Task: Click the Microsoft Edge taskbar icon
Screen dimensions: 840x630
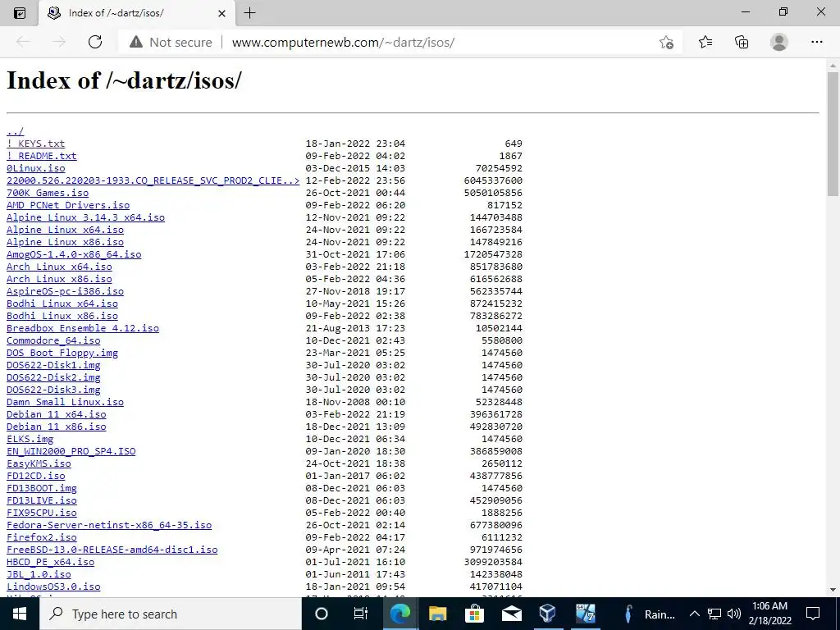Action: tap(400, 614)
